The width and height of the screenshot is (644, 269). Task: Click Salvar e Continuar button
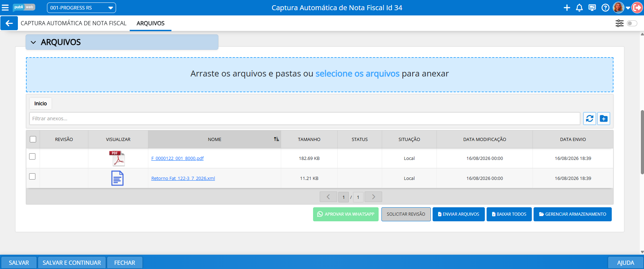(72, 263)
